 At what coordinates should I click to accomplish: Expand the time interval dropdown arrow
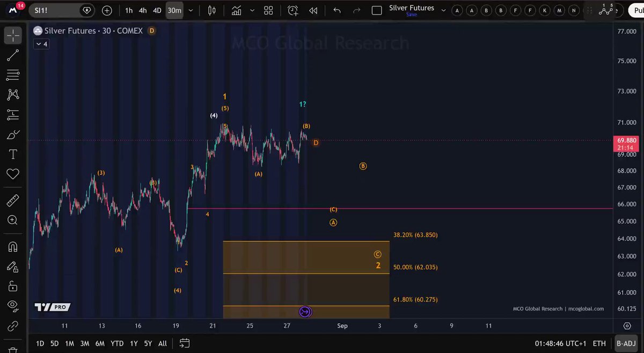click(191, 10)
